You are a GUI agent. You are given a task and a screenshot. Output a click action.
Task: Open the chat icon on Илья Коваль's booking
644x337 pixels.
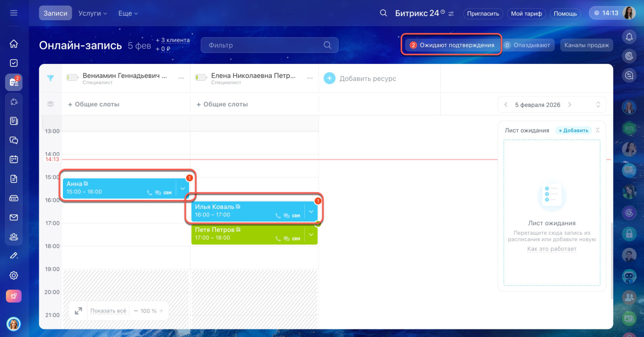[287, 216]
